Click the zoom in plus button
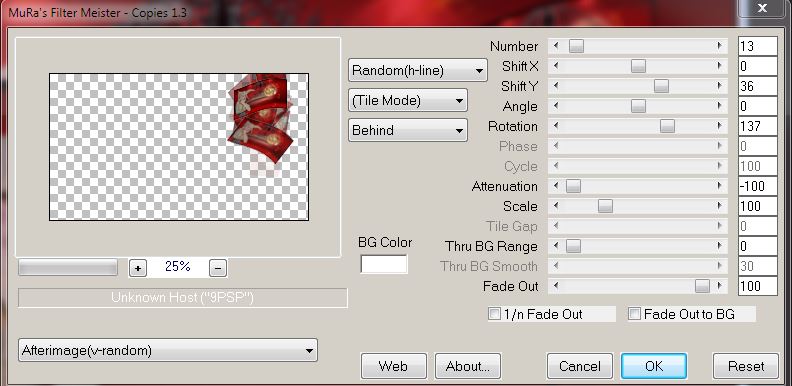Image resolution: width=792 pixels, height=386 pixels. [137, 268]
